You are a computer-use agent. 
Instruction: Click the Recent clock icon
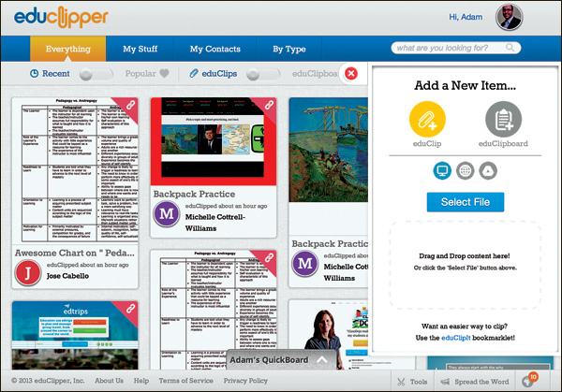[x=34, y=73]
